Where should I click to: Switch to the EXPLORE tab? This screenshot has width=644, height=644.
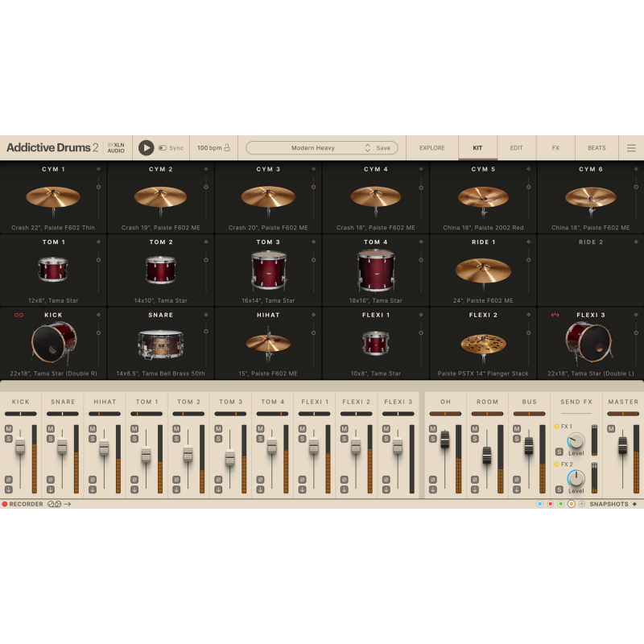[432, 148]
